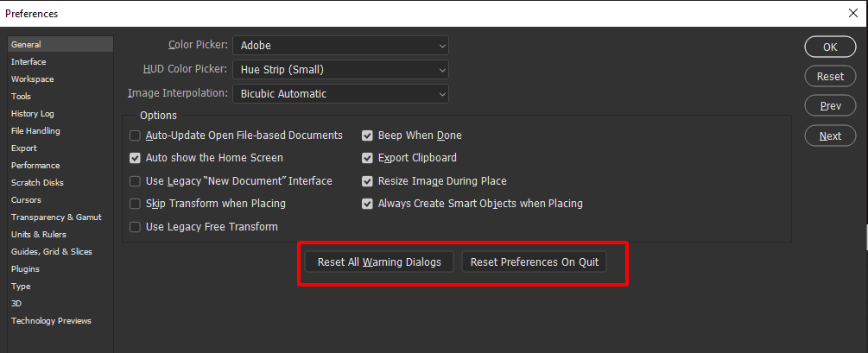Click Reset All Warning Dialogs button
Image resolution: width=868 pixels, height=353 pixels.
(379, 262)
